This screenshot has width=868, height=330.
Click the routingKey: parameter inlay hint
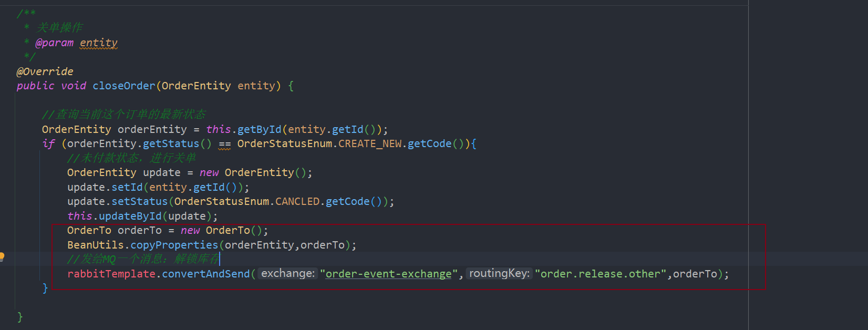499,273
